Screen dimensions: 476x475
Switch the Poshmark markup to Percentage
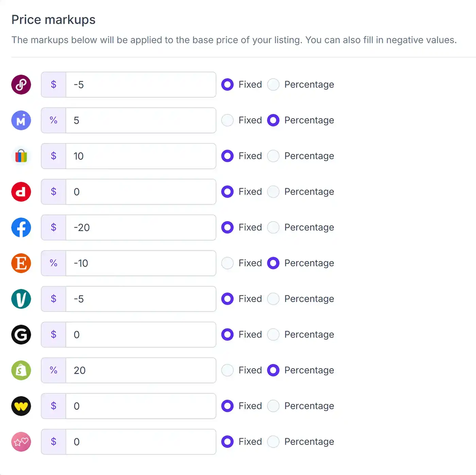(273, 84)
